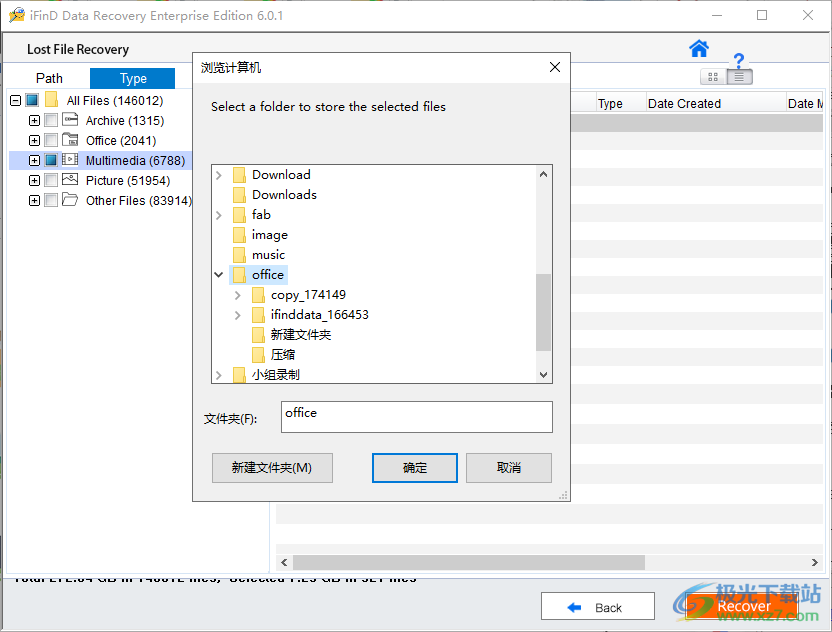Viewport: 832px width, 632px height.
Task: Switch to thumbnail grid view icon
Action: coord(712,77)
